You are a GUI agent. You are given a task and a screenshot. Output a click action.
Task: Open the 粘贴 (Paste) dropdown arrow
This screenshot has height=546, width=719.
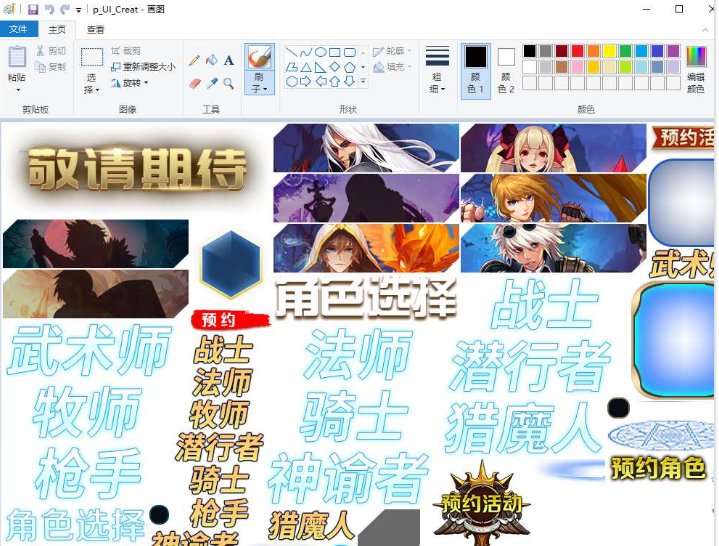click(x=17, y=90)
